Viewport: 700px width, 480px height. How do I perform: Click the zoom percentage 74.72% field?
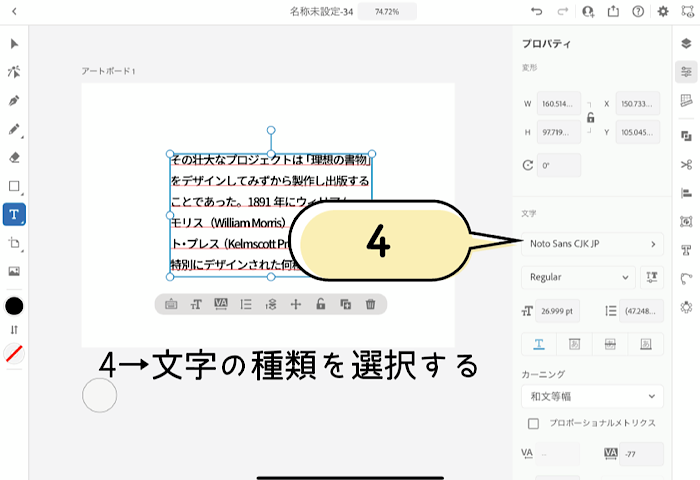(387, 12)
